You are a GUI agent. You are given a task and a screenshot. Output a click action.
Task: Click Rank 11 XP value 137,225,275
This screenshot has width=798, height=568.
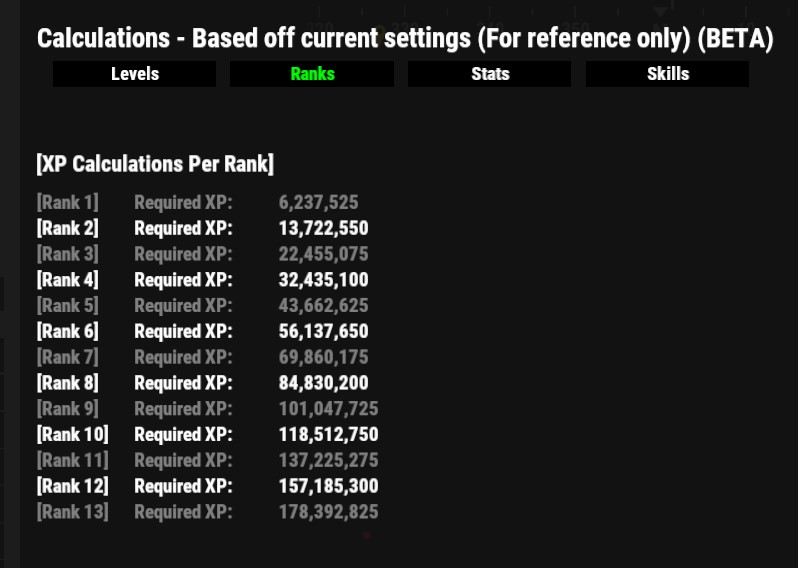click(328, 460)
